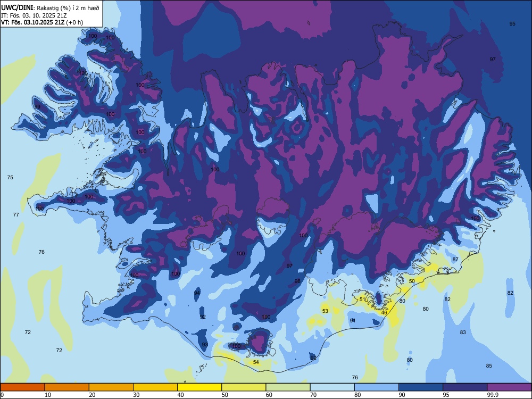Click the humidity value "53" on the map
532x399 pixels.
[x=325, y=311]
